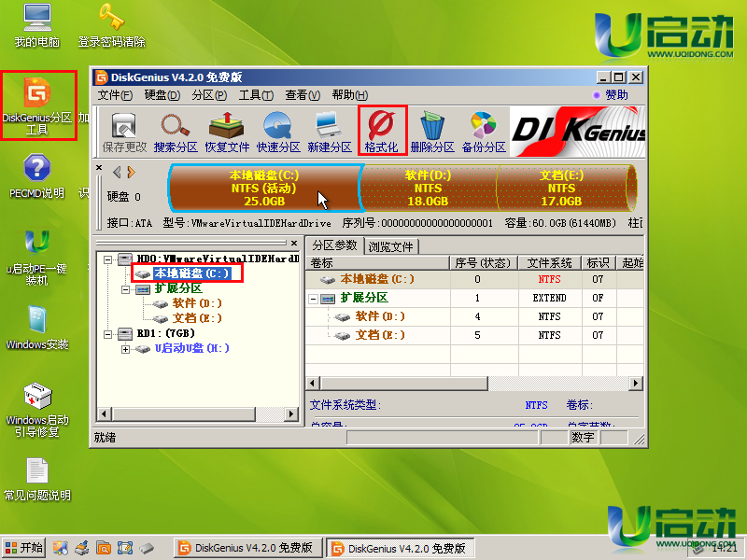
Task: Go to next disk with right arrow
Action: click(131, 172)
